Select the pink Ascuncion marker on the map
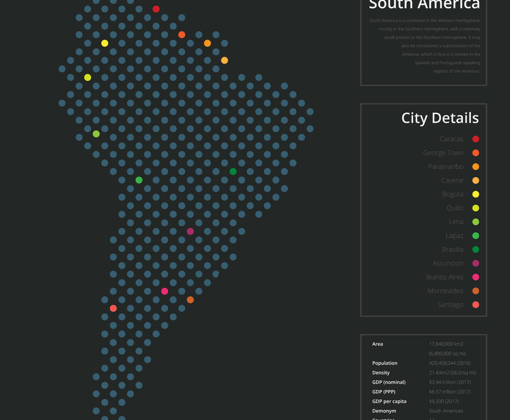This screenshot has width=510, height=420. [x=190, y=231]
